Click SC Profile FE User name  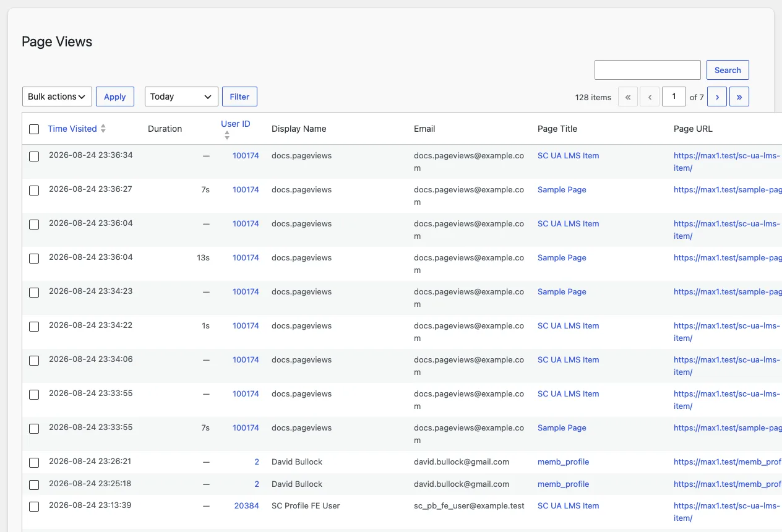(x=306, y=506)
